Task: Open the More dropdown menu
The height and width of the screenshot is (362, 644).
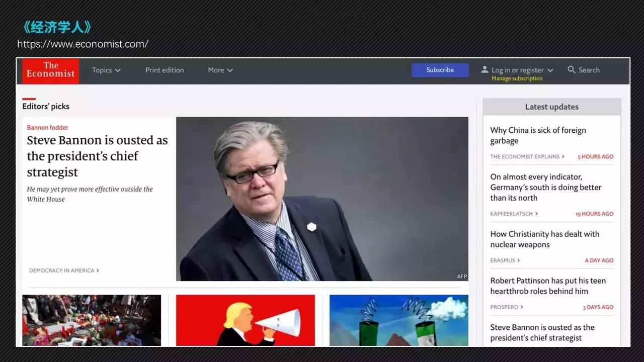Action: (220, 70)
